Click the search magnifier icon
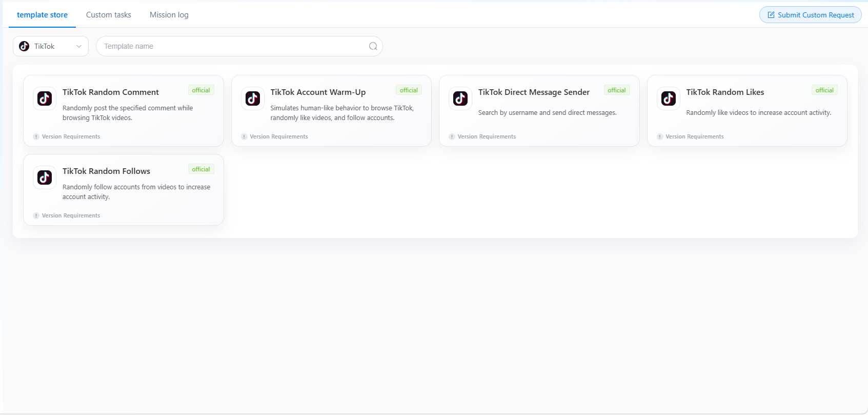This screenshot has width=868, height=415. tap(373, 46)
